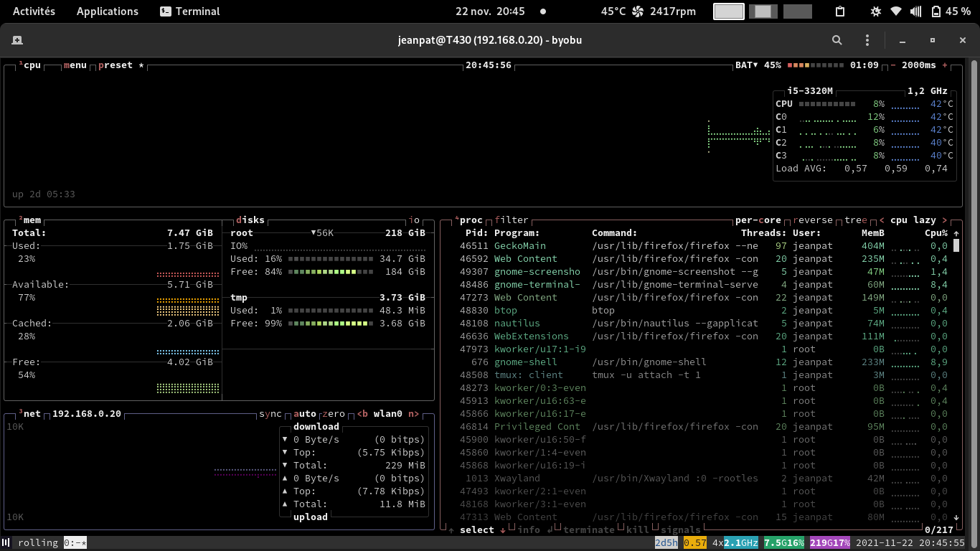Toggle the proc box label
The width and height of the screenshot is (980, 551).
pyautogui.click(x=468, y=220)
